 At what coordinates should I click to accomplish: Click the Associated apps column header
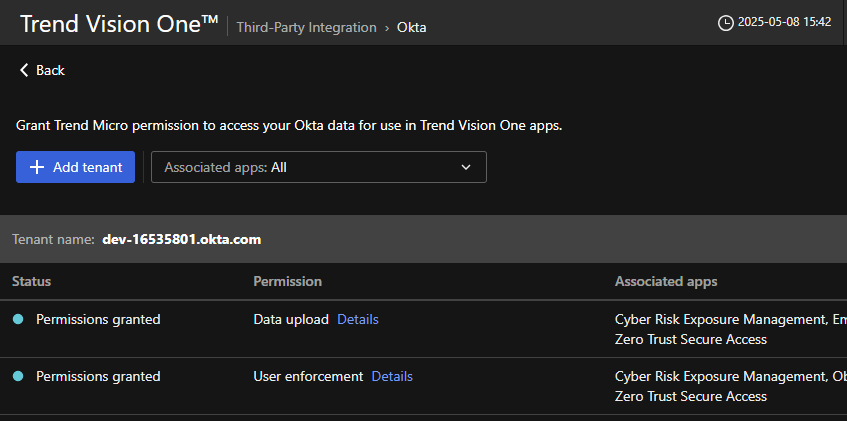(x=665, y=281)
